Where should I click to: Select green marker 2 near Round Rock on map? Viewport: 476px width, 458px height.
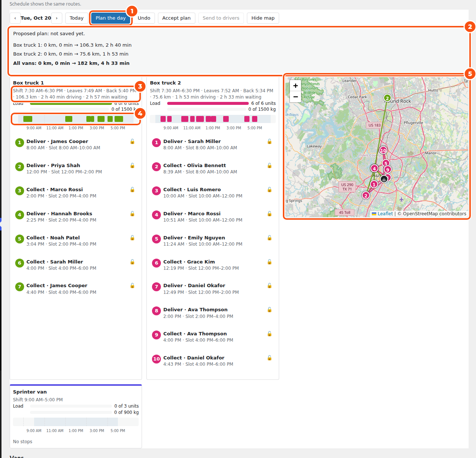pyautogui.click(x=387, y=98)
